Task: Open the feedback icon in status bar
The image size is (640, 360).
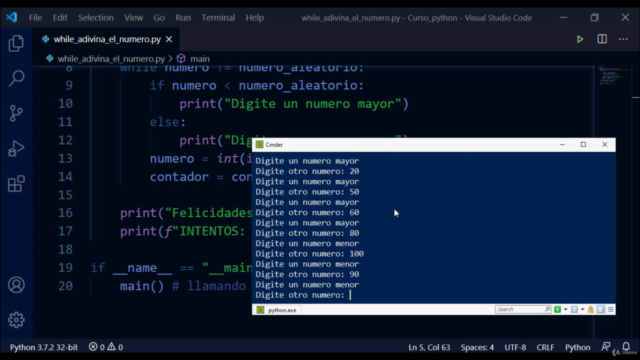Action: point(606,347)
